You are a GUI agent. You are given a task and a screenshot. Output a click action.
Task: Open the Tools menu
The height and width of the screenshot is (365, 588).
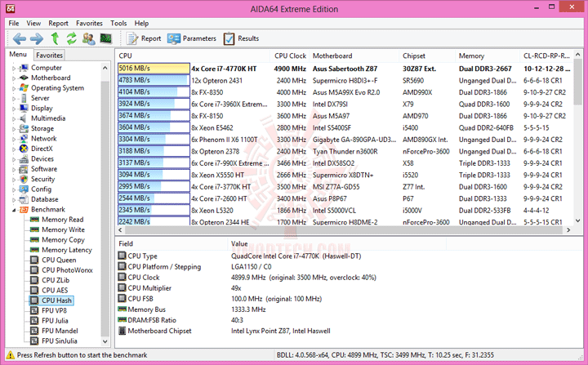(x=118, y=23)
